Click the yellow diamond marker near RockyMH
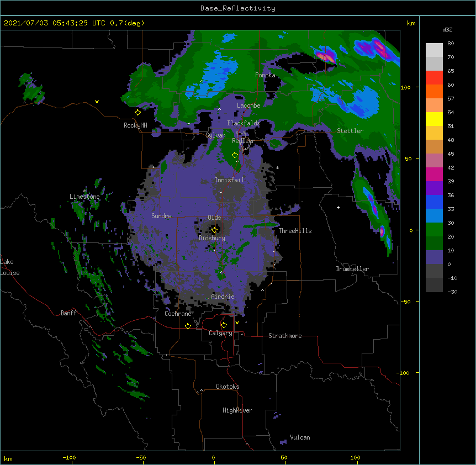 138,113
